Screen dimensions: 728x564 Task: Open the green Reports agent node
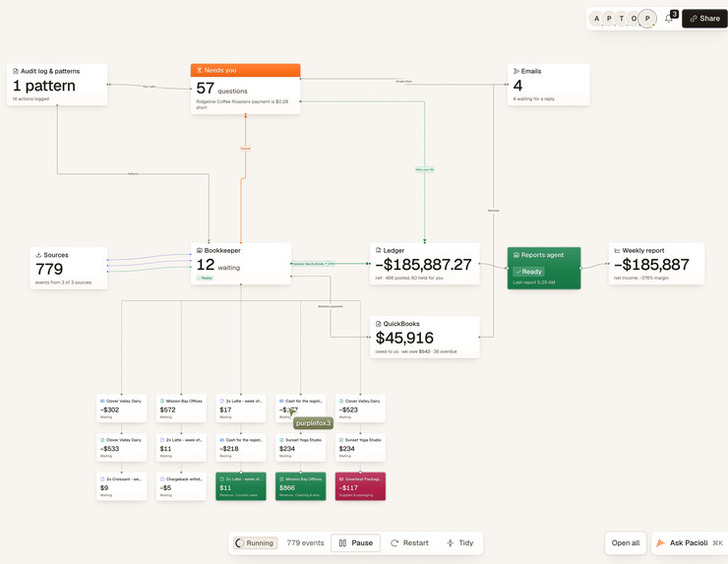click(544, 269)
